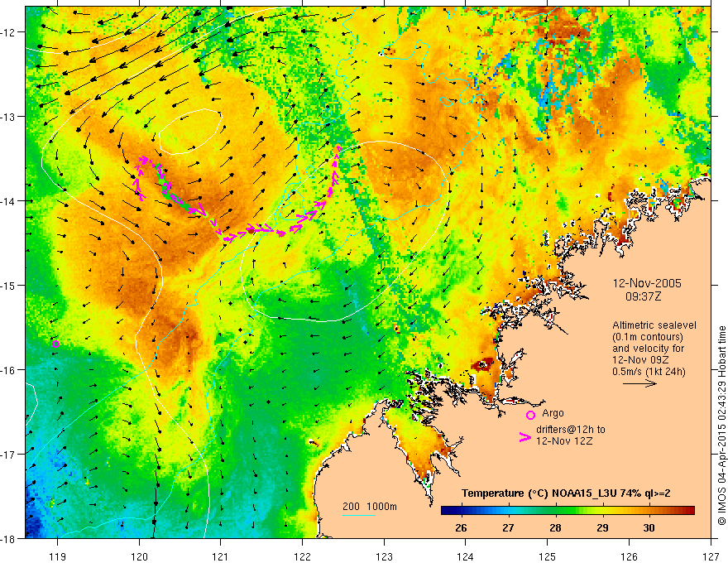The width and height of the screenshot is (728, 563).
Task: Click the '12-Nov 12Z' drifter legend line
Action: [x=564, y=441]
